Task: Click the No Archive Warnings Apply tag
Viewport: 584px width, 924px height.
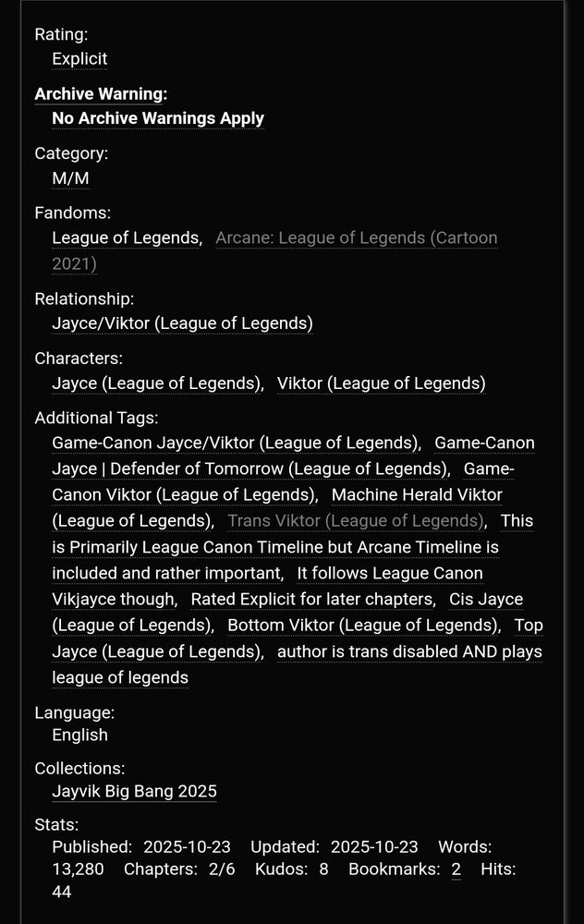Action: click(157, 119)
